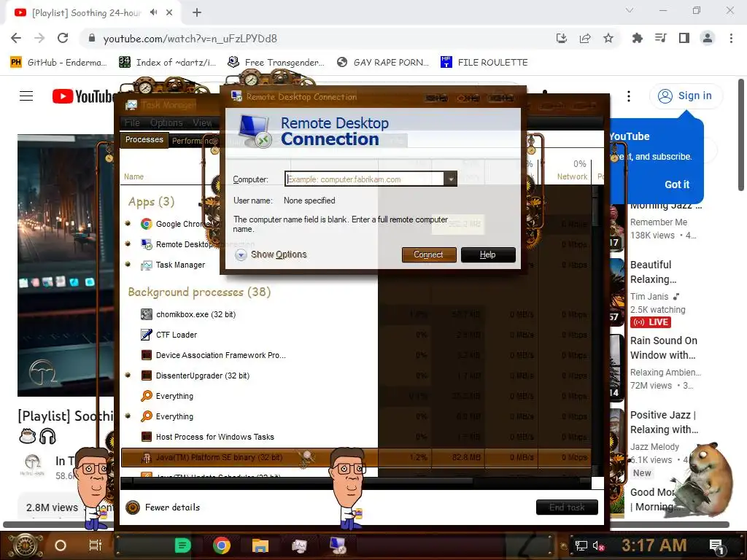Click the browser horizontal scrollbar at bottom
This screenshot has height=560, width=747.
pyautogui.click(x=366, y=524)
